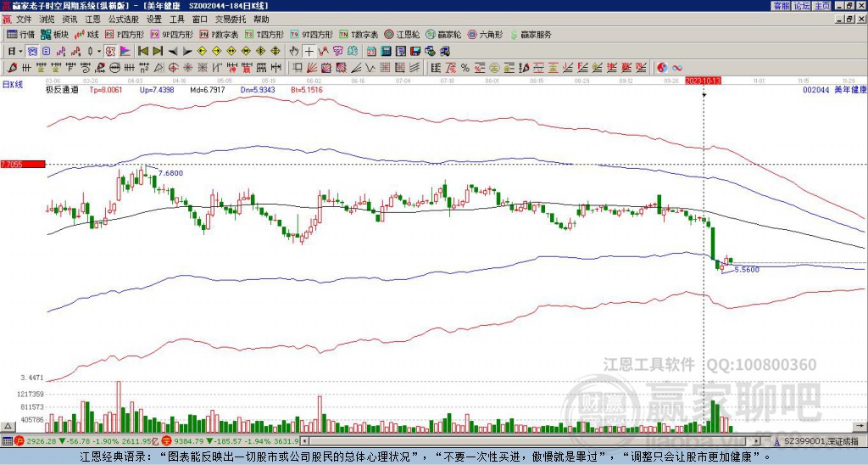Click the horizontal scrollbar right arrow
Screen dimensions: 868x465
click(x=757, y=441)
